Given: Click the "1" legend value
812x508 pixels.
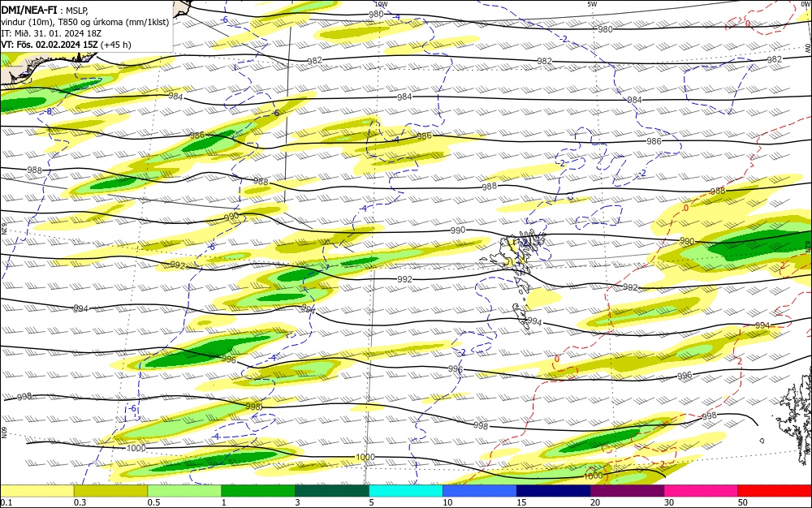Looking at the screenshot, I should point(224,502).
